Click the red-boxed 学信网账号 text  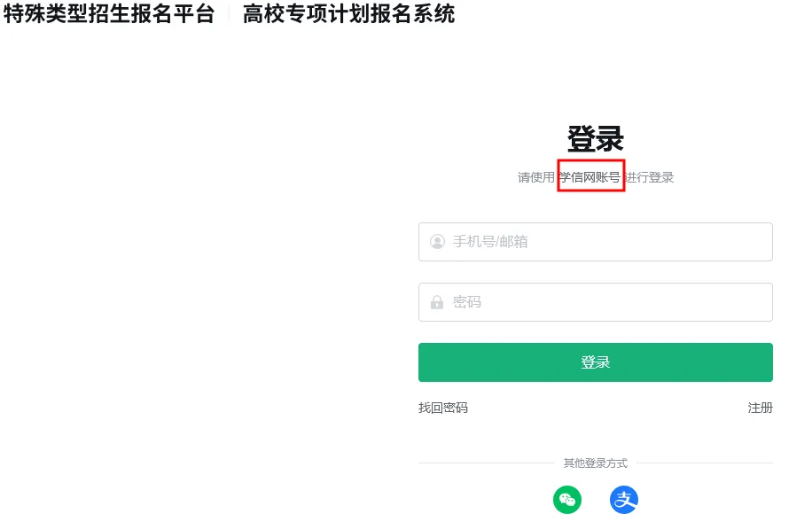pos(591,177)
